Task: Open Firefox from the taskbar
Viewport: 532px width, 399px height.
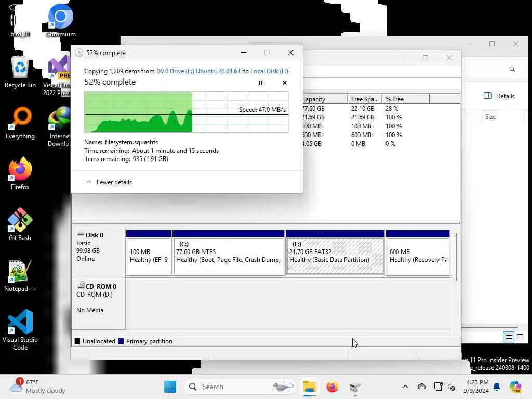Action: [332, 387]
